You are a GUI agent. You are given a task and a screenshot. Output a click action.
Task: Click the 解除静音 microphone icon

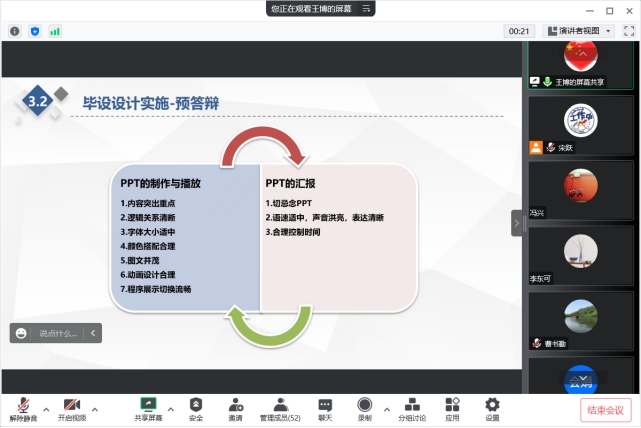(22, 405)
